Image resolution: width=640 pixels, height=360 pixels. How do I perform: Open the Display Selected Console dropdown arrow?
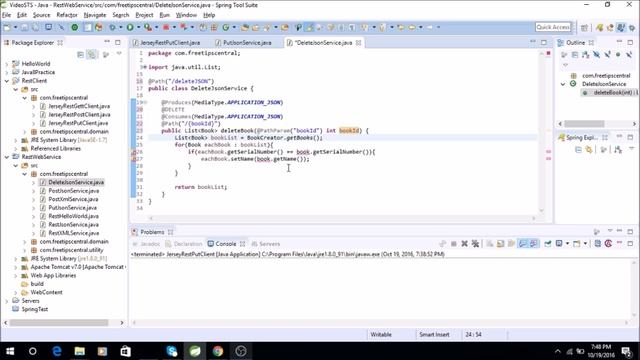(x=568, y=244)
